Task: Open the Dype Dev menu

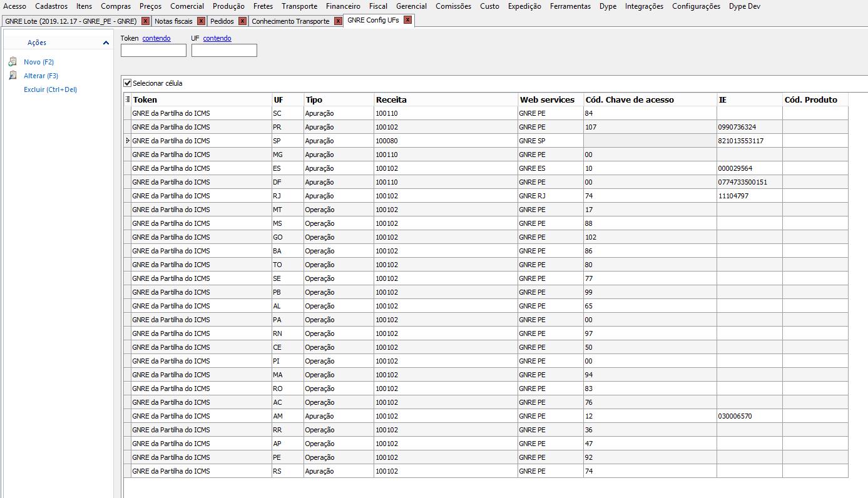Action: tap(745, 6)
